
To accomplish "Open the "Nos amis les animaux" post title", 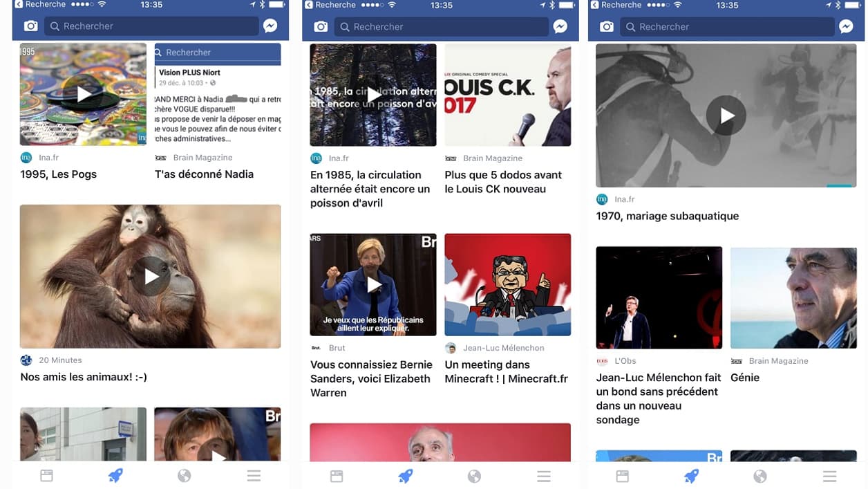I will tap(84, 377).
